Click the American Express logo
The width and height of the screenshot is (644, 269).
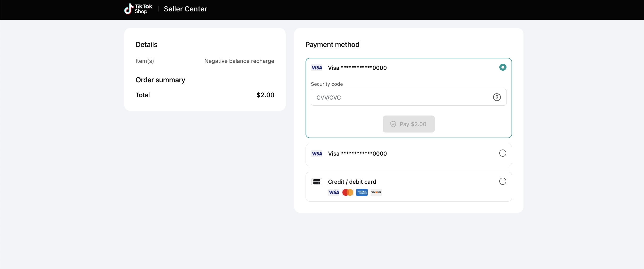point(362,193)
